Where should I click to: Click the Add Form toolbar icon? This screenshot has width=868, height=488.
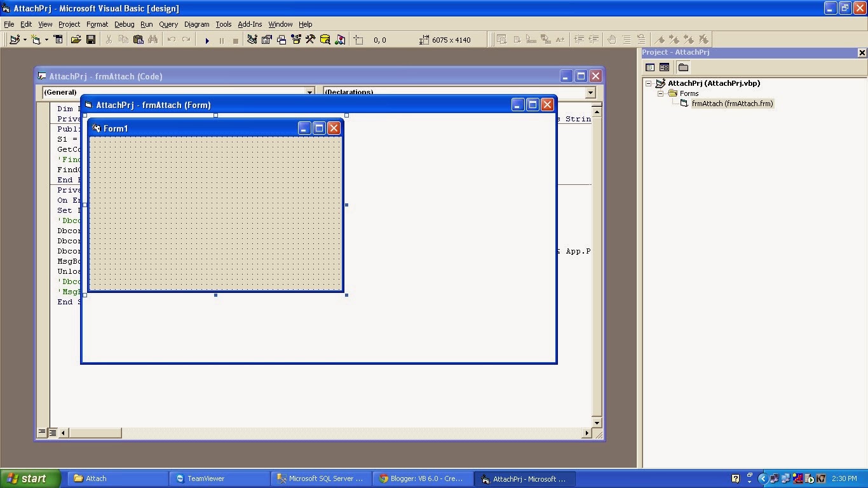point(36,39)
